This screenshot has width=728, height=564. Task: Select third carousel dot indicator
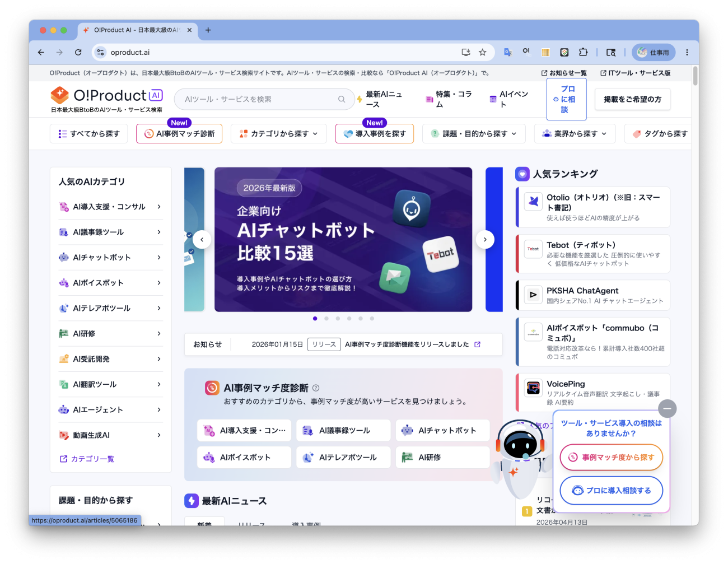click(x=338, y=318)
